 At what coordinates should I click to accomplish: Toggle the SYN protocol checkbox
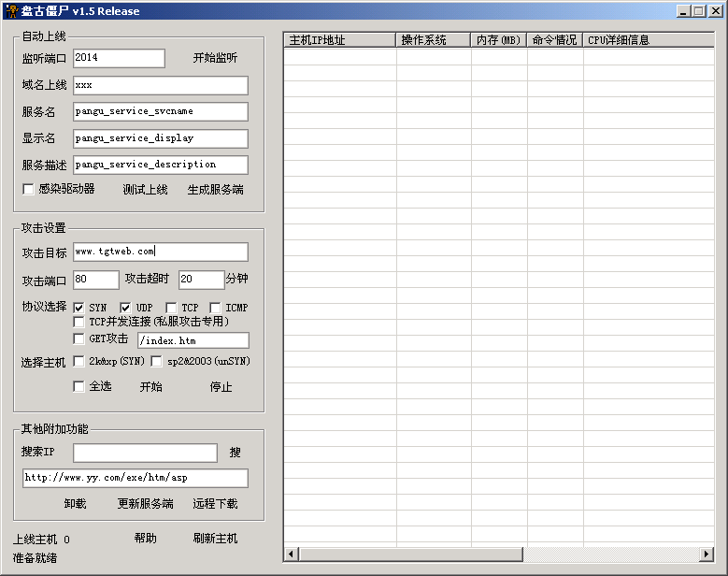click(x=79, y=308)
